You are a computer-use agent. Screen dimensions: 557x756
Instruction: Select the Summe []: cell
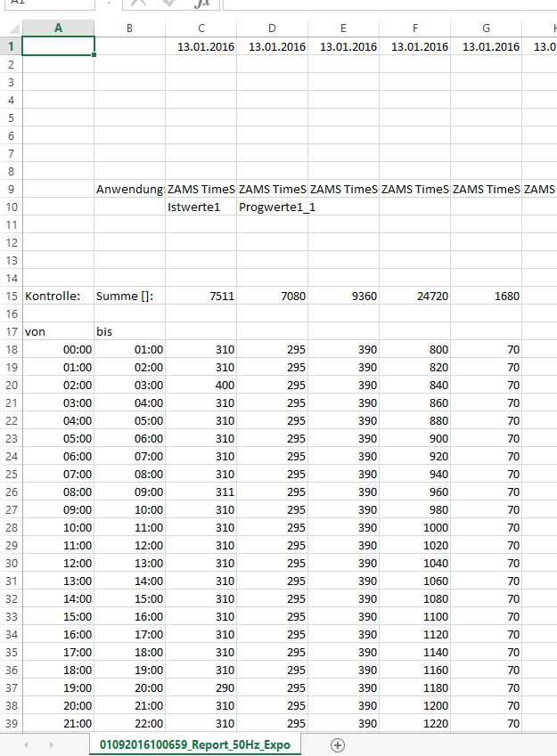(x=129, y=296)
